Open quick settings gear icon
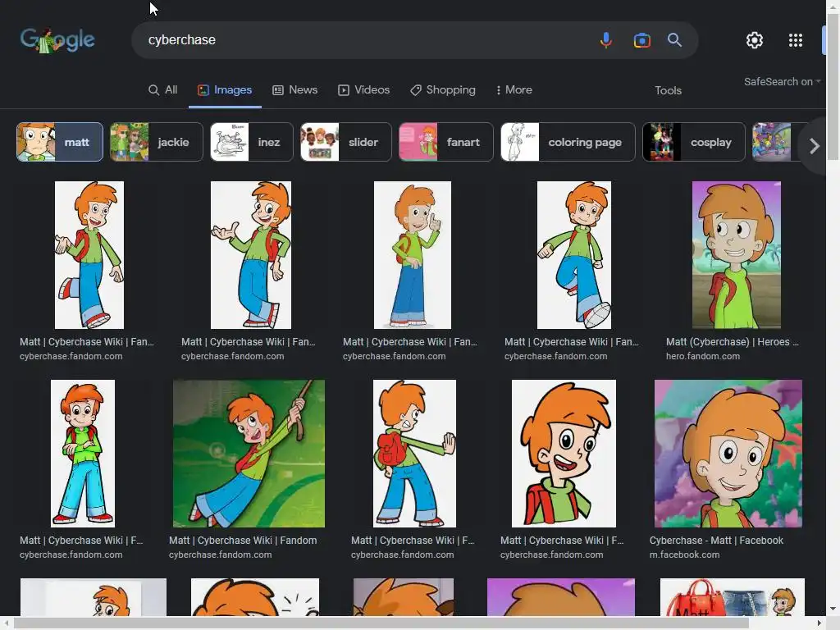 [755, 40]
